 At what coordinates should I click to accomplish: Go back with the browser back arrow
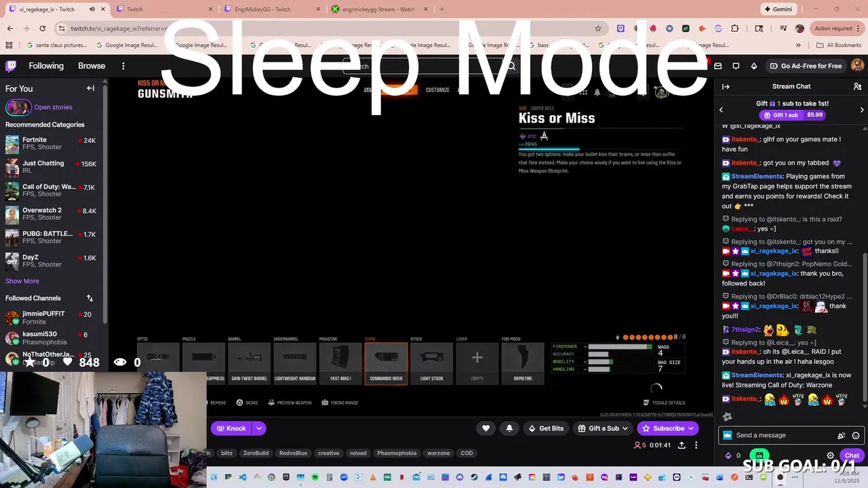pos(9,28)
